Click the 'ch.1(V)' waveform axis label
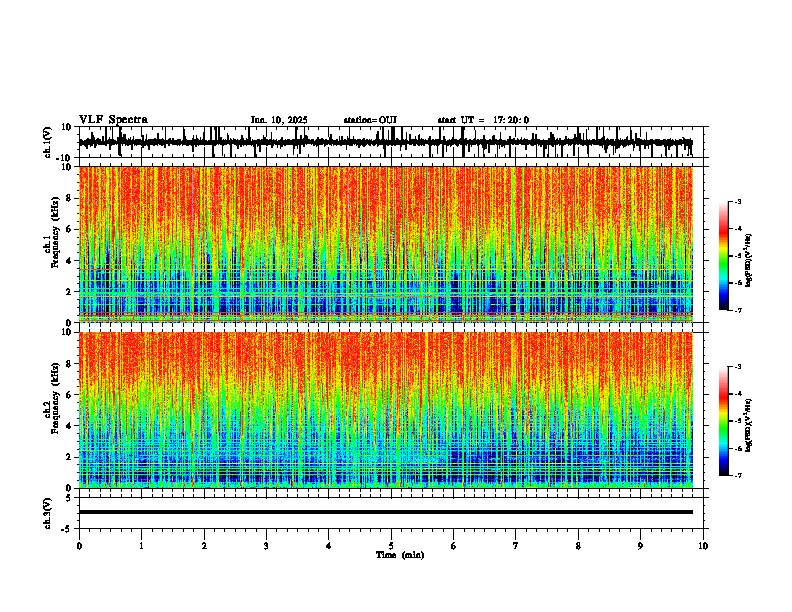This screenshot has width=792, height=612. coord(48,142)
